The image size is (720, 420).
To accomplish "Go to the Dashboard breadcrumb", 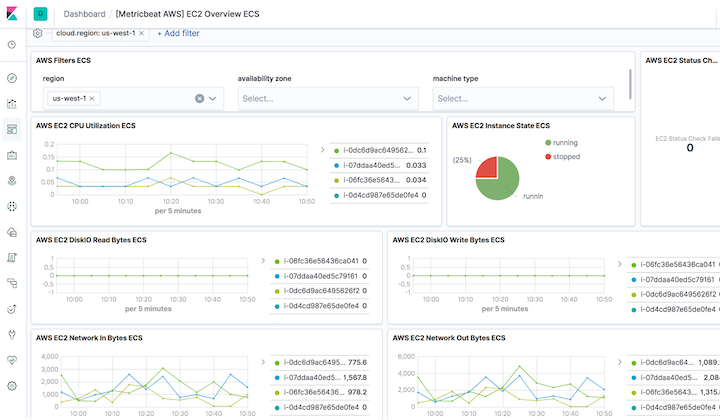I will click(x=84, y=14).
